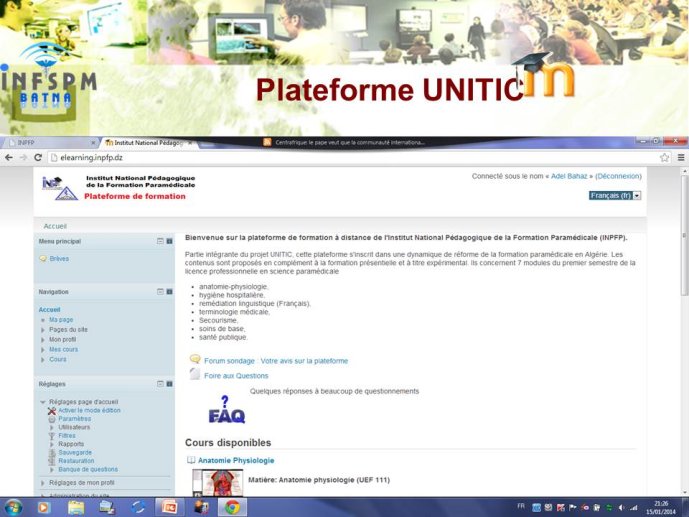Open the Accueil navigation link

49,310
